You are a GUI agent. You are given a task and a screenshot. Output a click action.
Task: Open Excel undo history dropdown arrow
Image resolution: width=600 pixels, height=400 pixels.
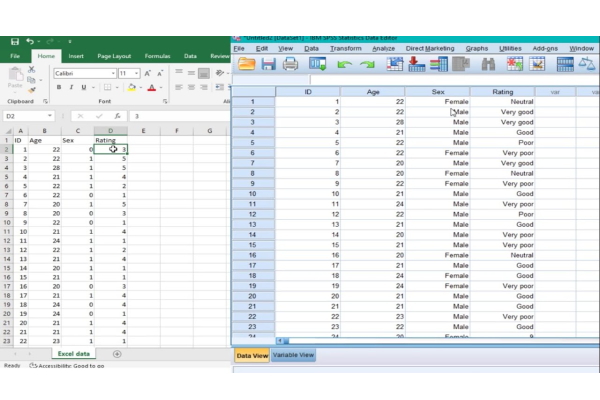39,42
